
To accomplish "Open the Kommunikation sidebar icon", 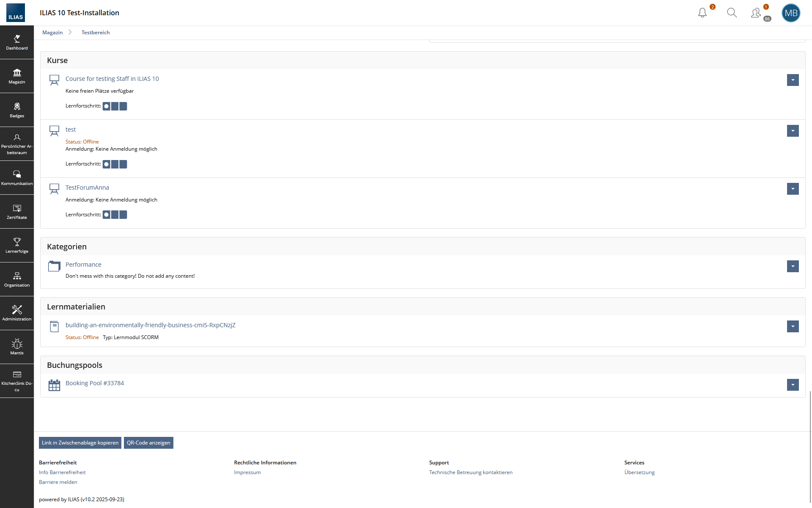I will click(17, 177).
